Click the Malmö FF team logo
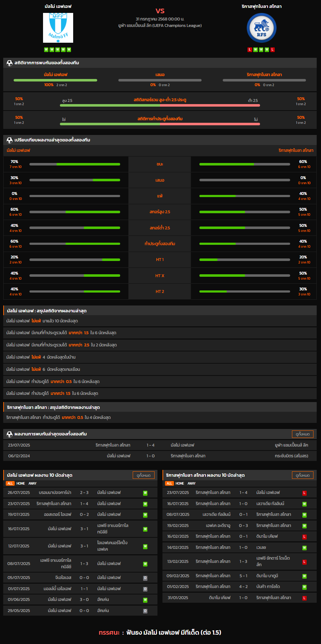This screenshot has height=644, width=321. tap(58, 28)
